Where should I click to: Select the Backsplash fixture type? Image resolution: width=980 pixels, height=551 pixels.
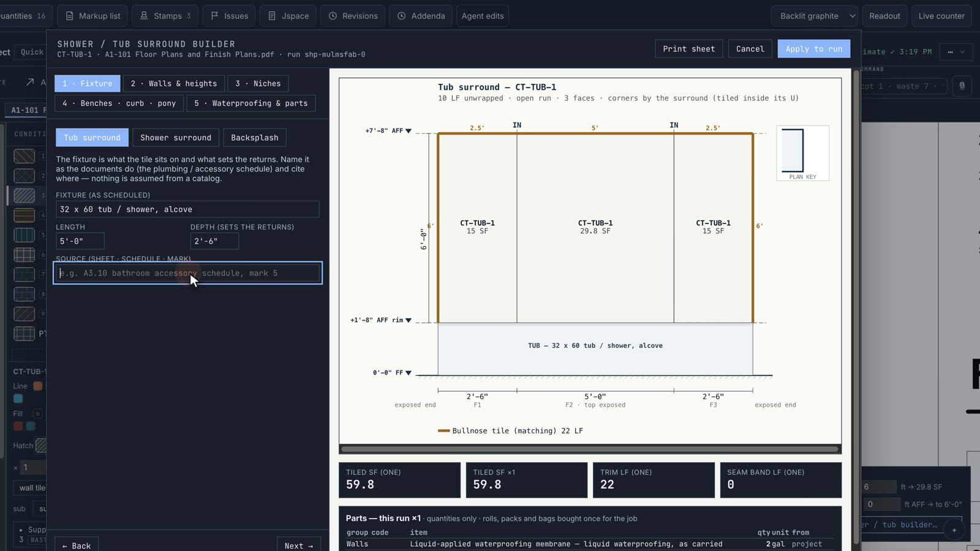[x=255, y=138]
